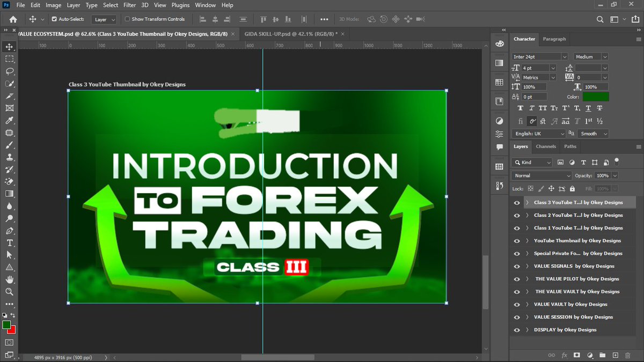This screenshot has height=362, width=644.
Task: Create a new group folder
Action: (x=603, y=355)
